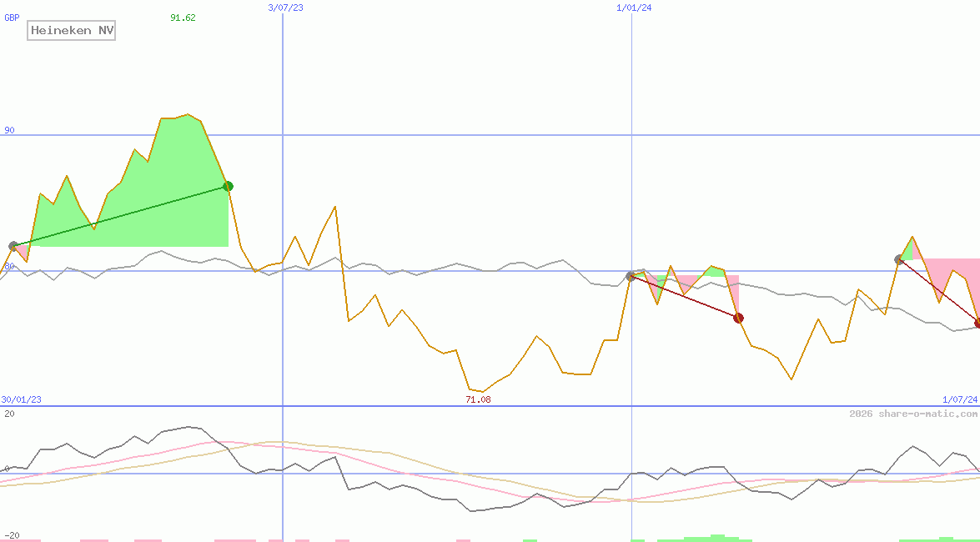Click the green trend end dot
This screenshot has width=980, height=542.
(228, 186)
